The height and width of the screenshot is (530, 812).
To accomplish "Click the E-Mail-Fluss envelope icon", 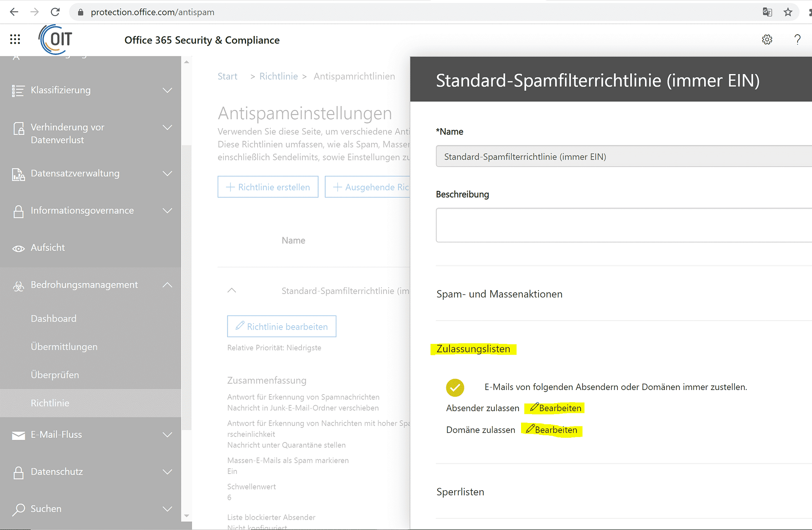I will pyautogui.click(x=18, y=435).
